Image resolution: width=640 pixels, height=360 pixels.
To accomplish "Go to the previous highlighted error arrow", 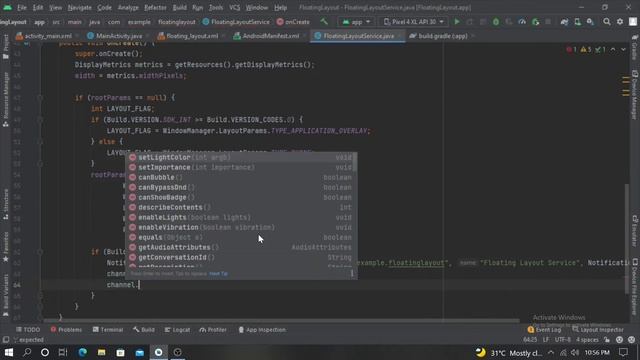I will (613, 50).
